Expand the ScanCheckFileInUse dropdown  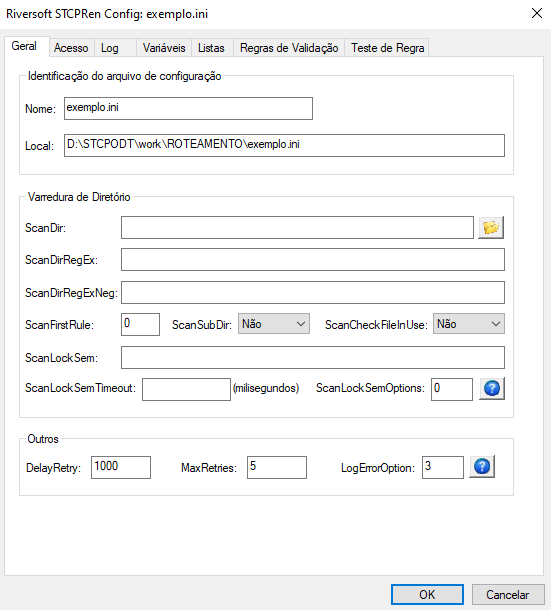pos(469,324)
